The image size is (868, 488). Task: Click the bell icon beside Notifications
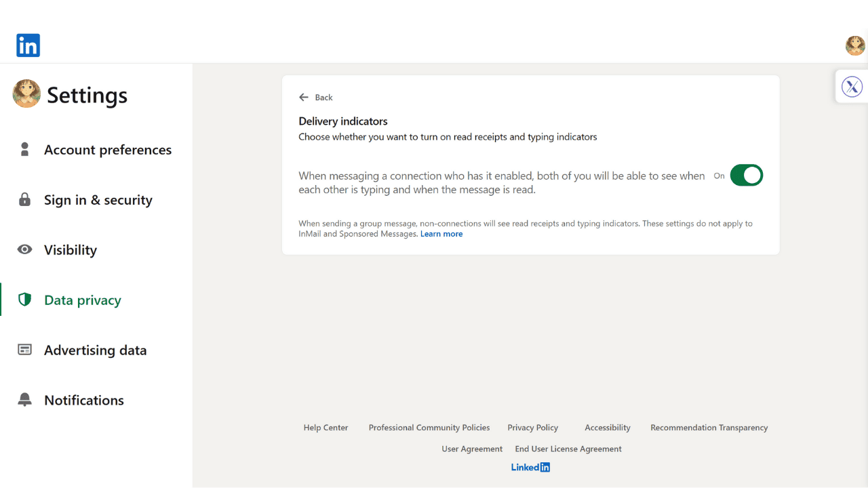coord(24,400)
